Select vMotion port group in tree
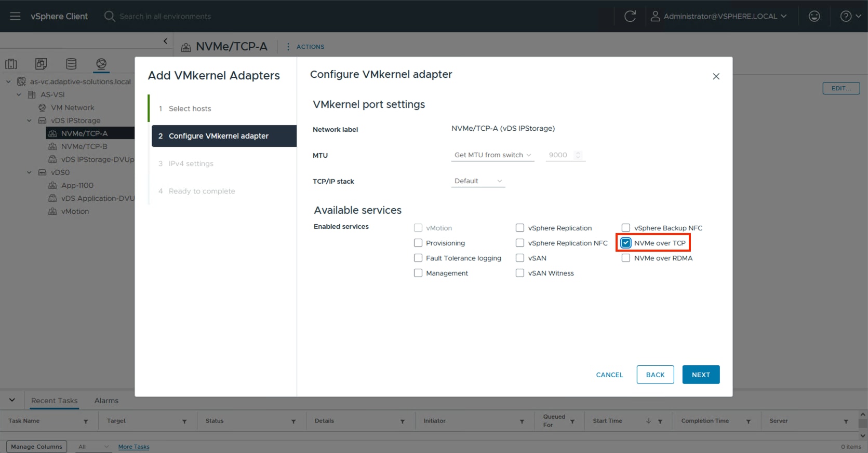868x453 pixels. tap(75, 211)
